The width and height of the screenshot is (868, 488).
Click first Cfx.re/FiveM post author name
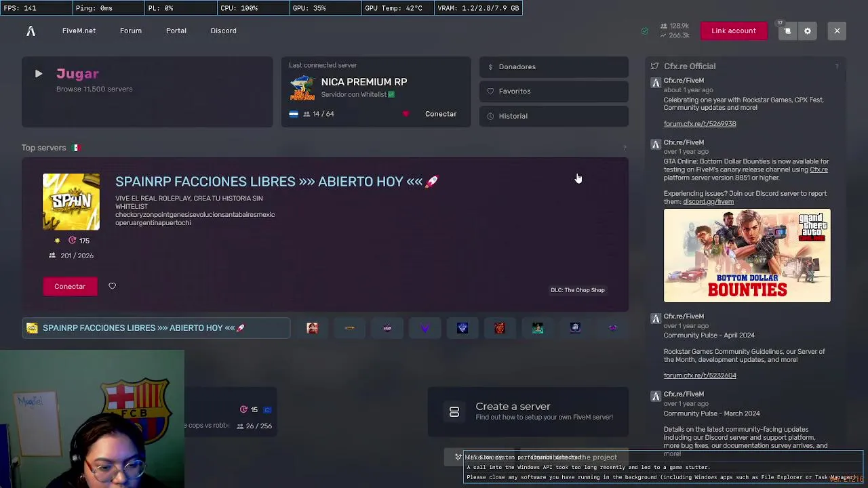[684, 81]
